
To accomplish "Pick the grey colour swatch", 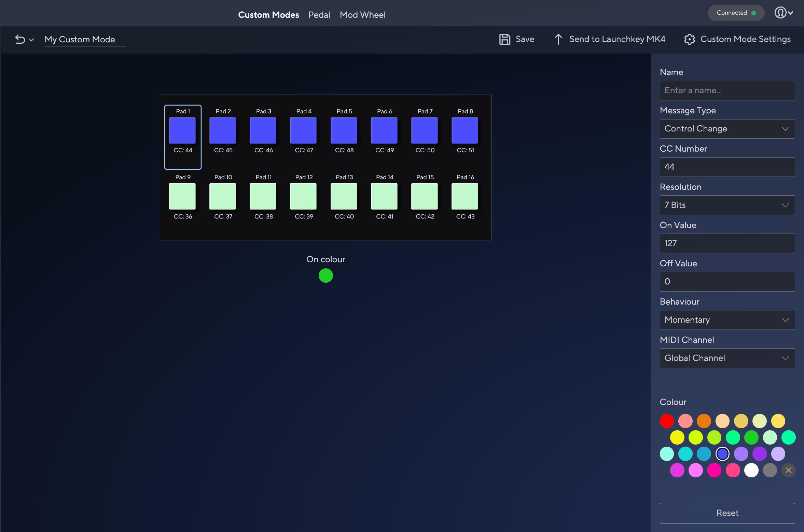I will [x=770, y=470].
